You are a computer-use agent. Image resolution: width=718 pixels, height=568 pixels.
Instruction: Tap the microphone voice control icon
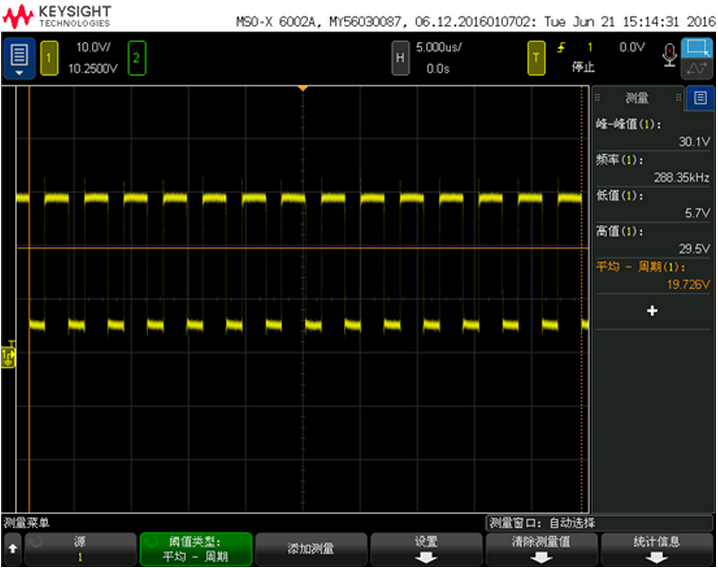coord(669,55)
